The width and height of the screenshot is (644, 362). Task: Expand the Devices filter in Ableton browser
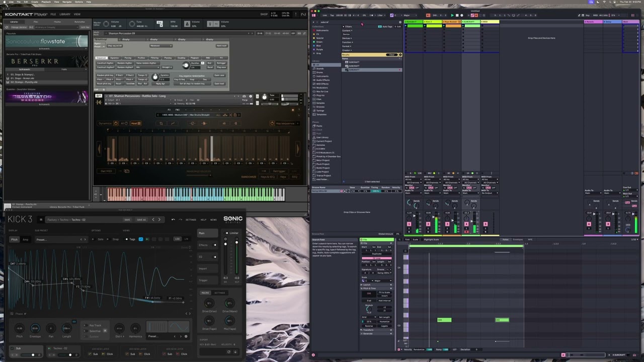[x=347, y=38]
